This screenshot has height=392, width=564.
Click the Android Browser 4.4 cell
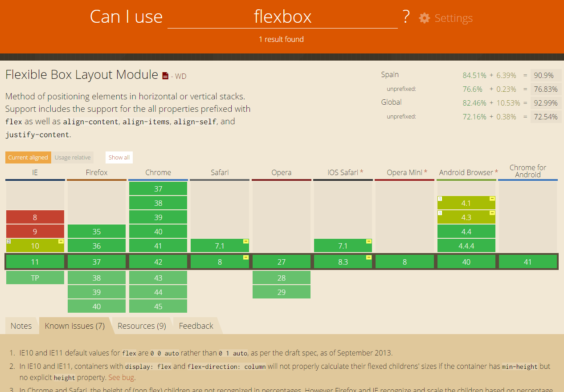pyautogui.click(x=466, y=231)
